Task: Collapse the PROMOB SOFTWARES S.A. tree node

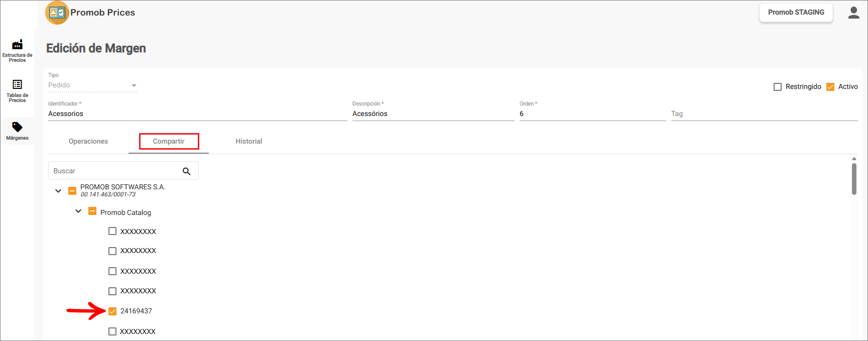Action: [58, 191]
